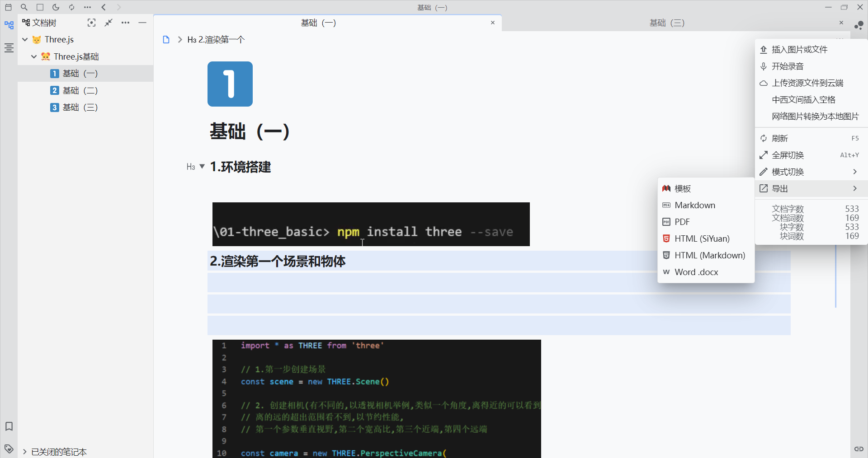Focus current document in file tree
The width and height of the screenshot is (868, 458).
[x=91, y=23]
